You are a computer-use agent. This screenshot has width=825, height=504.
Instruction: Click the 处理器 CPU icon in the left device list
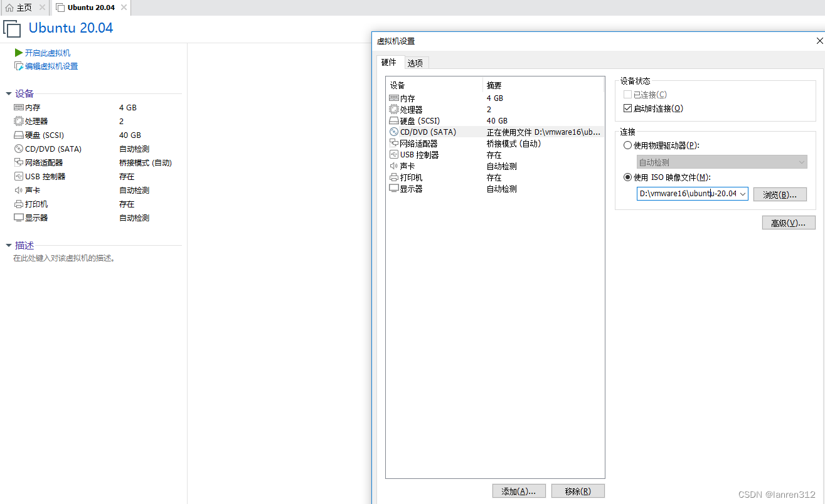point(19,122)
